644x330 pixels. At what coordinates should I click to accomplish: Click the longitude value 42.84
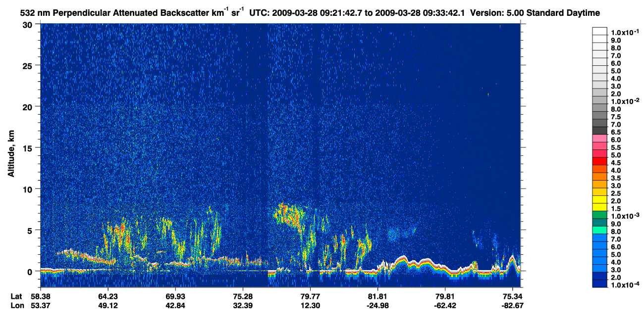[x=175, y=305]
